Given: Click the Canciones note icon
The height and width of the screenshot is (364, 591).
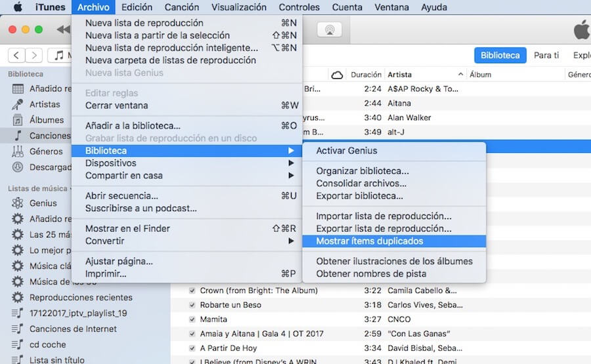Looking at the screenshot, I should click(x=18, y=136).
